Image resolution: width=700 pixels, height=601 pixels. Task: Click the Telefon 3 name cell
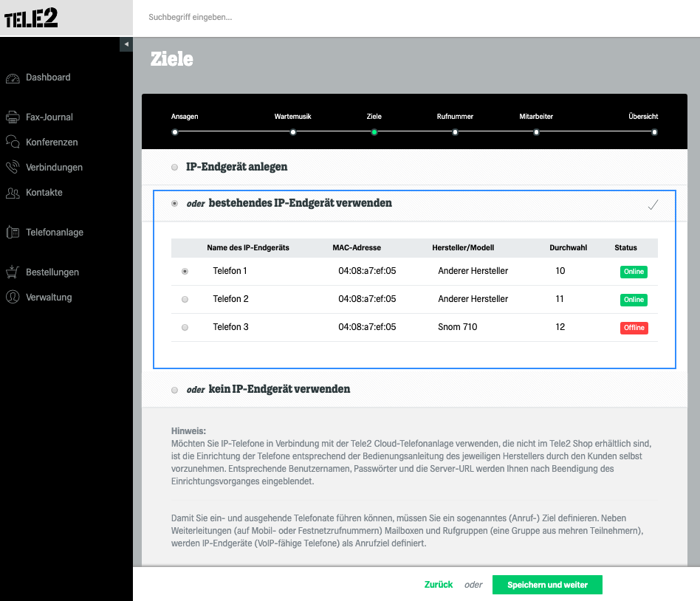[230, 327]
